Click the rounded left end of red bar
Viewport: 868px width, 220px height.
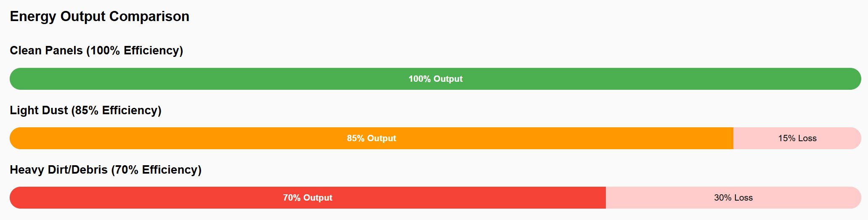point(15,198)
